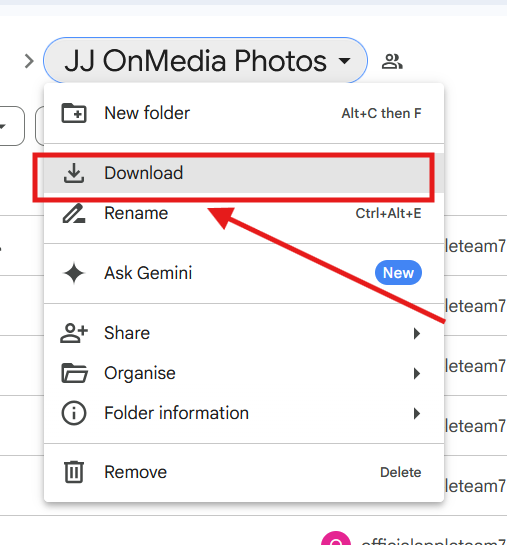Expand the Organise submenu arrow
This screenshot has height=545, width=507.
(417, 374)
